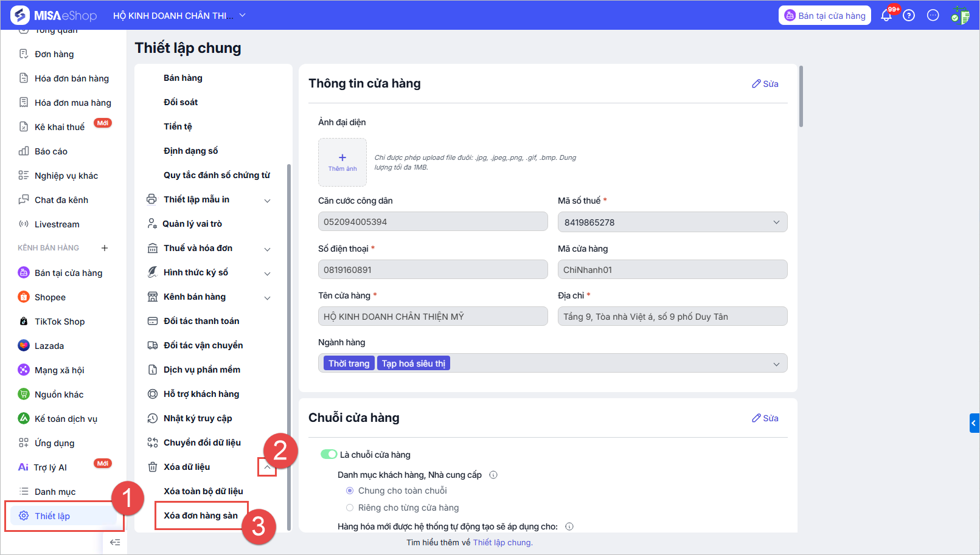Click the Tên cửa hàng input field

pyautogui.click(x=433, y=316)
